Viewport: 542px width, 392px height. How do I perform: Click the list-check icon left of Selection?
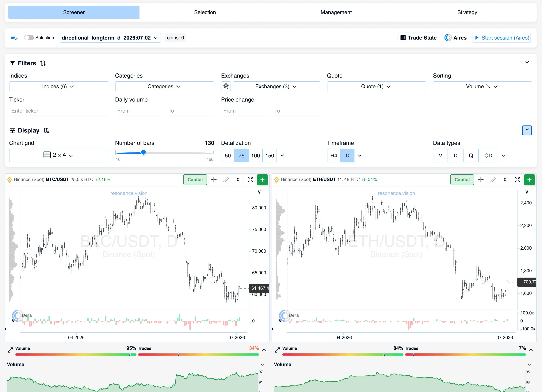pyautogui.click(x=14, y=38)
